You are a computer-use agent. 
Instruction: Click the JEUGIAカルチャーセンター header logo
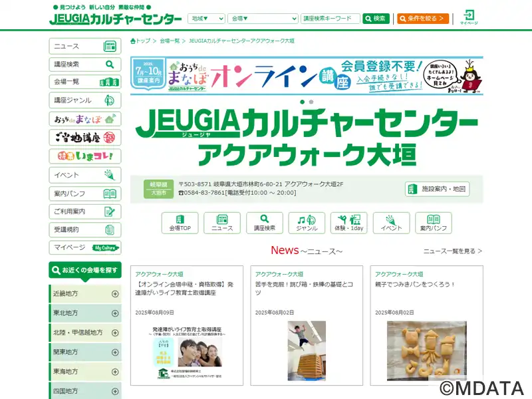116,19
